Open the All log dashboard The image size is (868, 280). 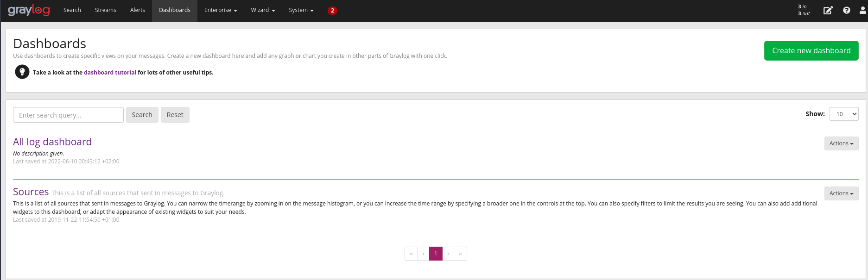pos(52,142)
